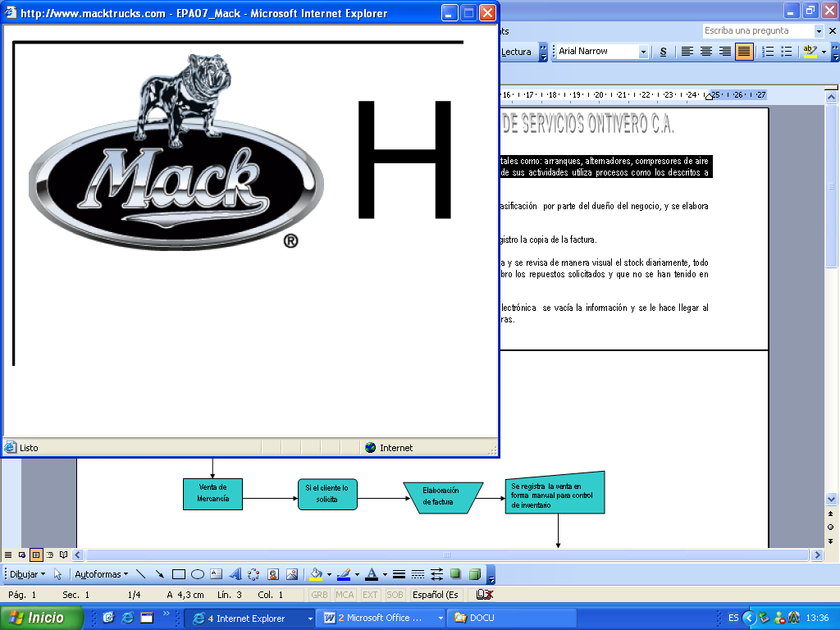Choose the Select Objects pointer tool
840x630 pixels.
58,574
